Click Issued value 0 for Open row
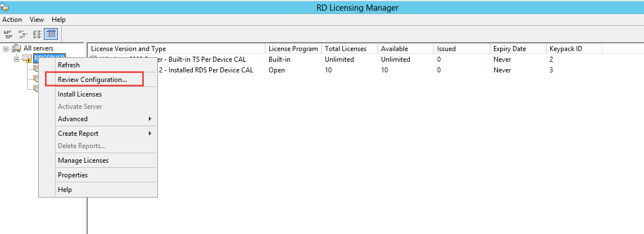 [x=439, y=70]
